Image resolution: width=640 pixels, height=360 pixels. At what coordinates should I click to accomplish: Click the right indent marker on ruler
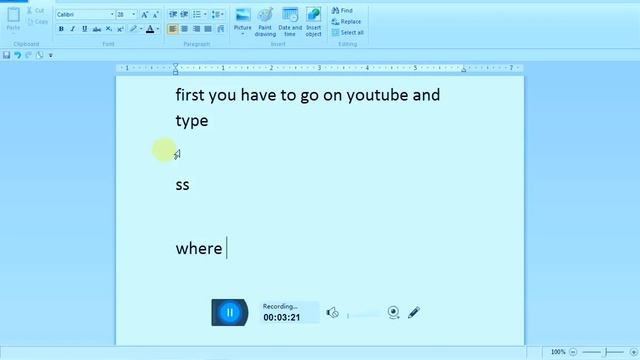[464, 70]
